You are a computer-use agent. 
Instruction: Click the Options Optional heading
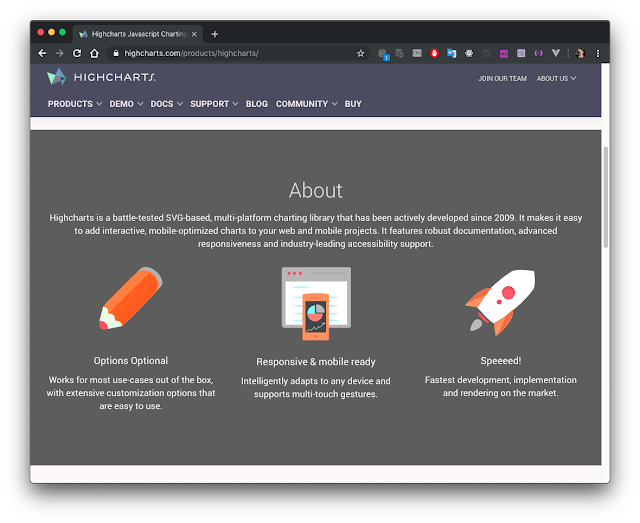131,361
